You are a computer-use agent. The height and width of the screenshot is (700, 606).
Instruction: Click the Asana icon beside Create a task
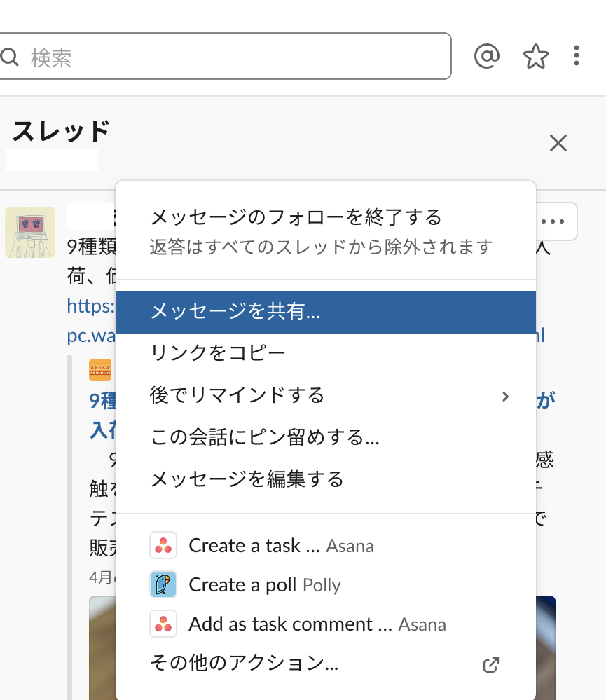(x=163, y=545)
